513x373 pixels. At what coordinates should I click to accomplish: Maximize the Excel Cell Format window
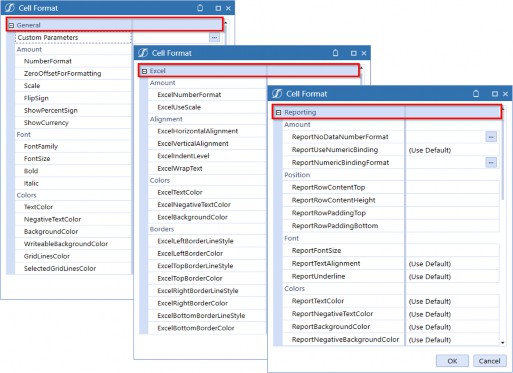coord(353,53)
